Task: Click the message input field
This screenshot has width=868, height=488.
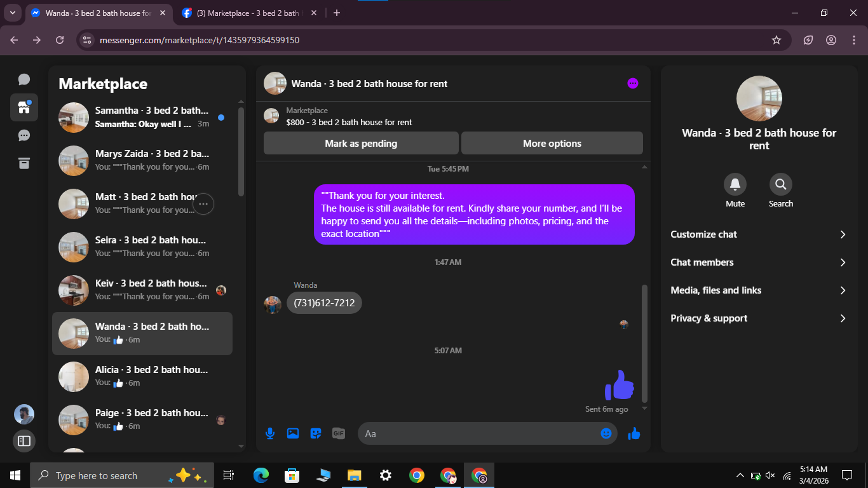Action: point(480,433)
